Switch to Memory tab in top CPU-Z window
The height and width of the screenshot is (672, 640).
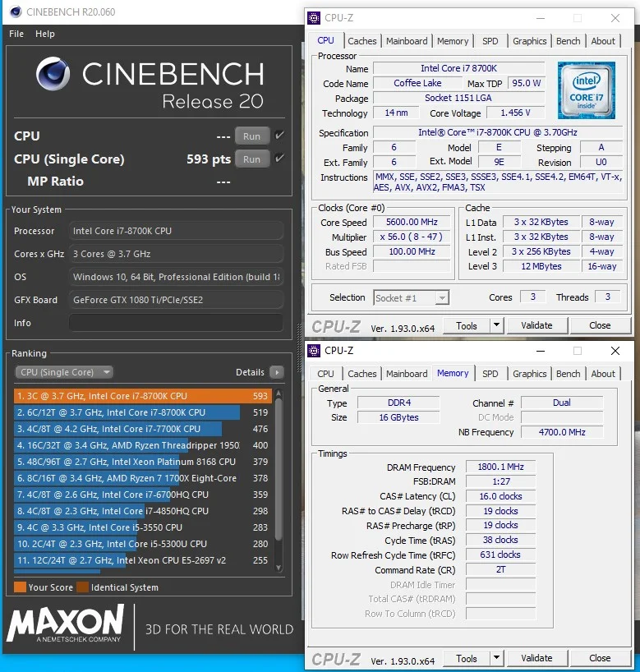pyautogui.click(x=453, y=41)
